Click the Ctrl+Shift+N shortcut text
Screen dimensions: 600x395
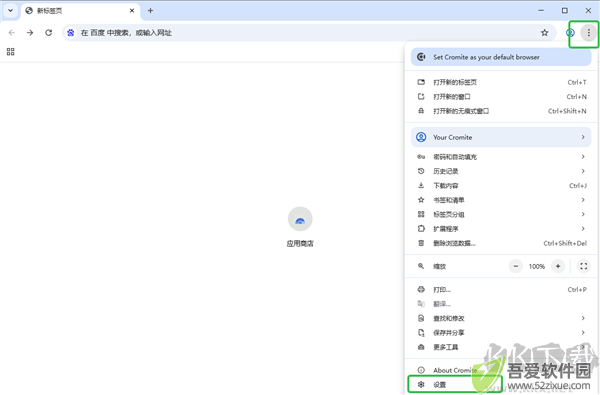click(567, 111)
